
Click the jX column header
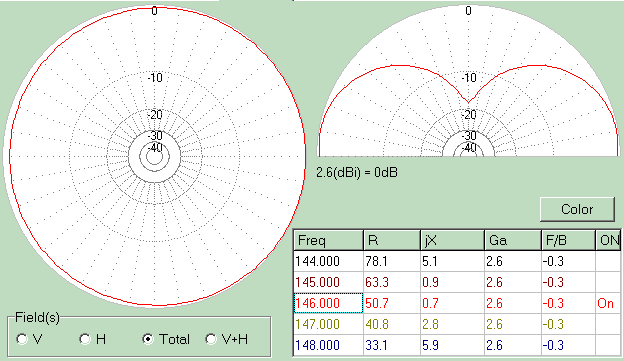pyautogui.click(x=452, y=240)
